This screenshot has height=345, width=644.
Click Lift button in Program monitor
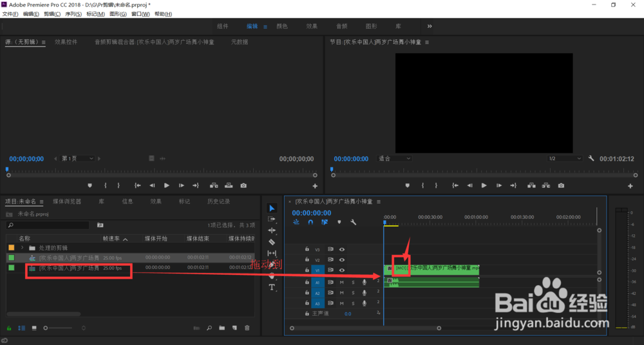pyautogui.click(x=531, y=185)
